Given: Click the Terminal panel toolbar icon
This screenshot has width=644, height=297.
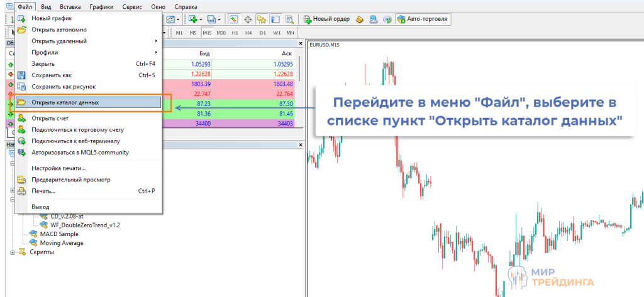Looking at the screenshot, I should [275, 19].
